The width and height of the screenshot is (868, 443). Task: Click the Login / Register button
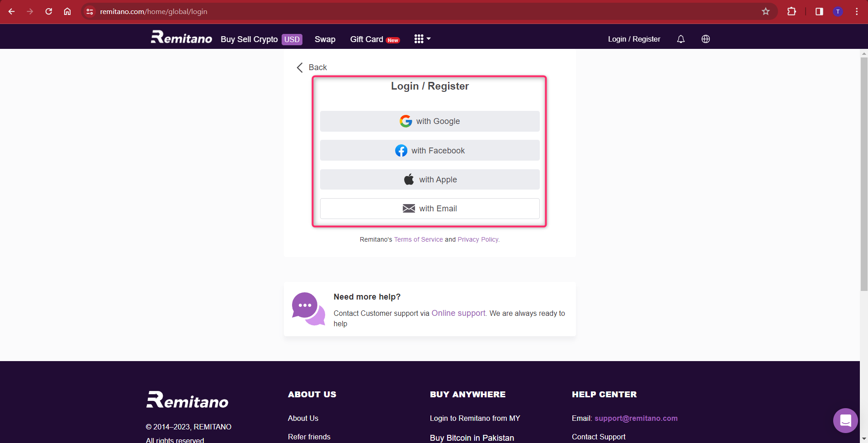[x=634, y=39]
